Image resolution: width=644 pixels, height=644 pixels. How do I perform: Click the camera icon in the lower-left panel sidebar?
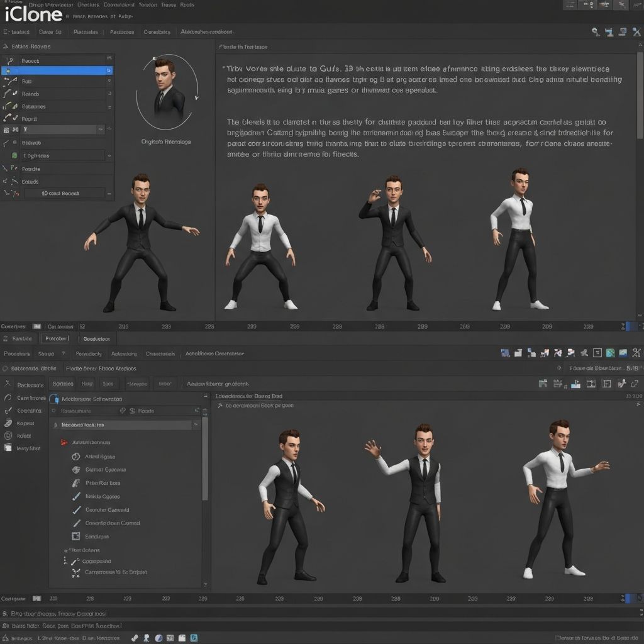click(8, 398)
